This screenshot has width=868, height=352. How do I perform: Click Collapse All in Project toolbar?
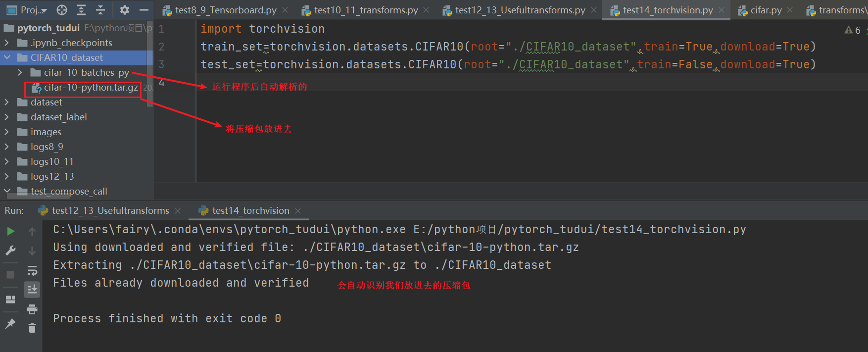click(100, 10)
